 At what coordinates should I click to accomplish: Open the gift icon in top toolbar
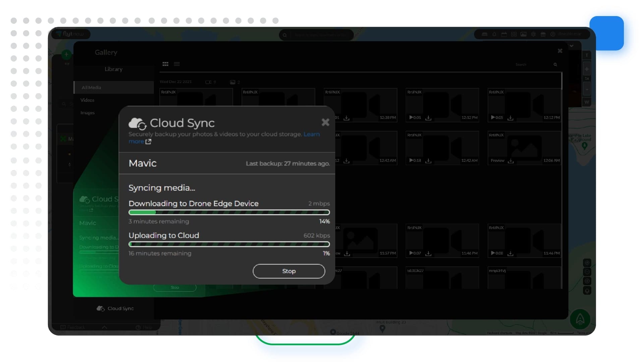543,34
